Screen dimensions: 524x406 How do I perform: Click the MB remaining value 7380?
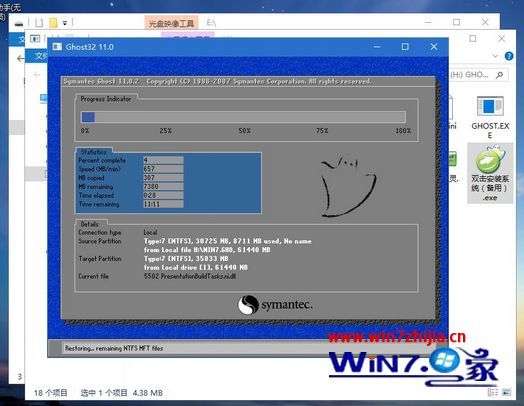point(163,186)
